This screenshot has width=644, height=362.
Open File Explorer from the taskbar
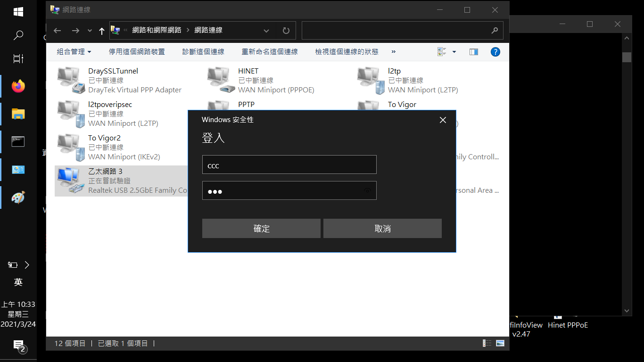click(x=18, y=114)
